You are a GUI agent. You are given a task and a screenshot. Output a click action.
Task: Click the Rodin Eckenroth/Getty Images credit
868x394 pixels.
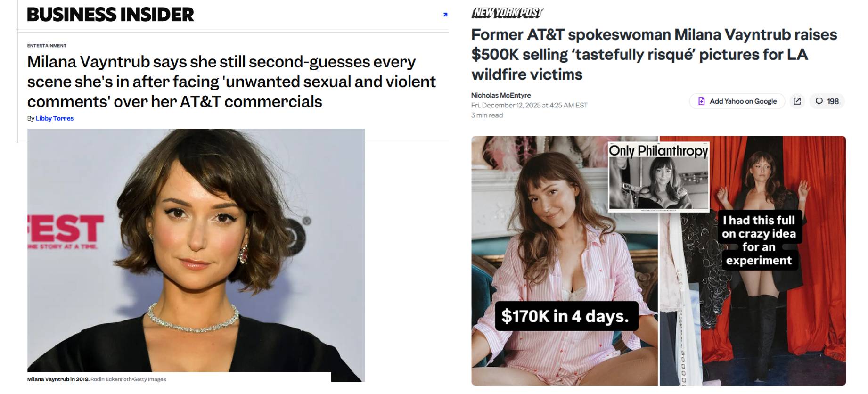[128, 379]
